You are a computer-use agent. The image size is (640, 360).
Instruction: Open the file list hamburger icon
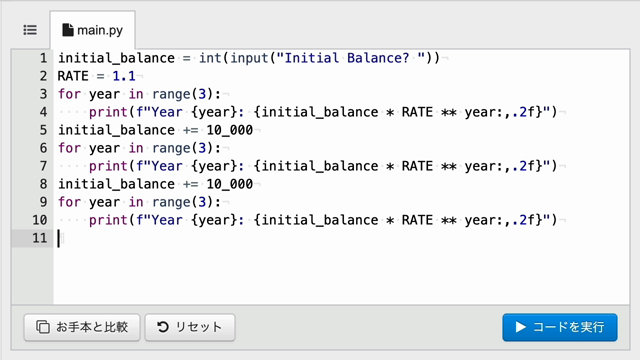tap(30, 30)
